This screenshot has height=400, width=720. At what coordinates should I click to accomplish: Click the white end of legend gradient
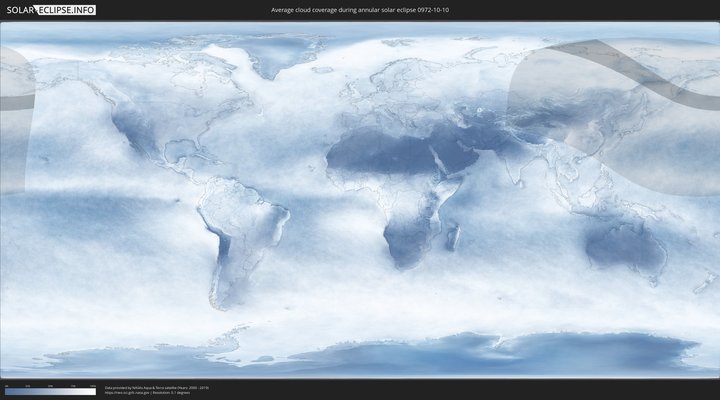(92, 392)
